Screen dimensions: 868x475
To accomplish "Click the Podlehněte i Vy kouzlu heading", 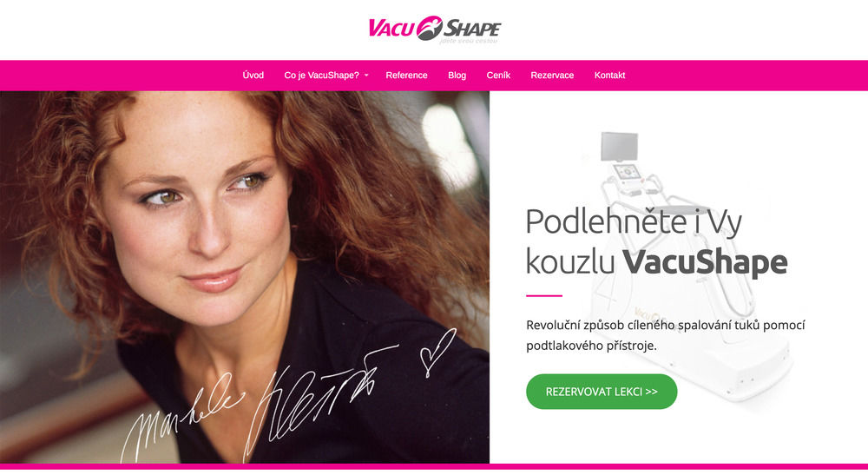I will (656, 241).
